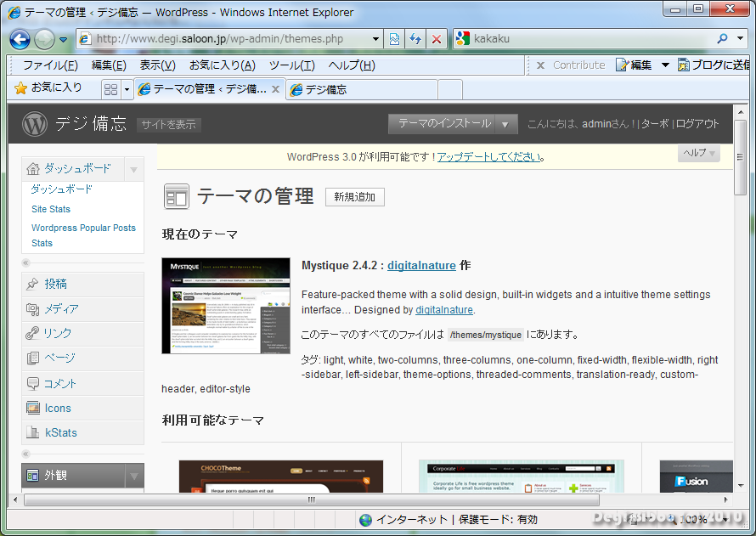This screenshot has height=536, width=756.
Task: Click the ログアウト link
Action: [x=697, y=124]
